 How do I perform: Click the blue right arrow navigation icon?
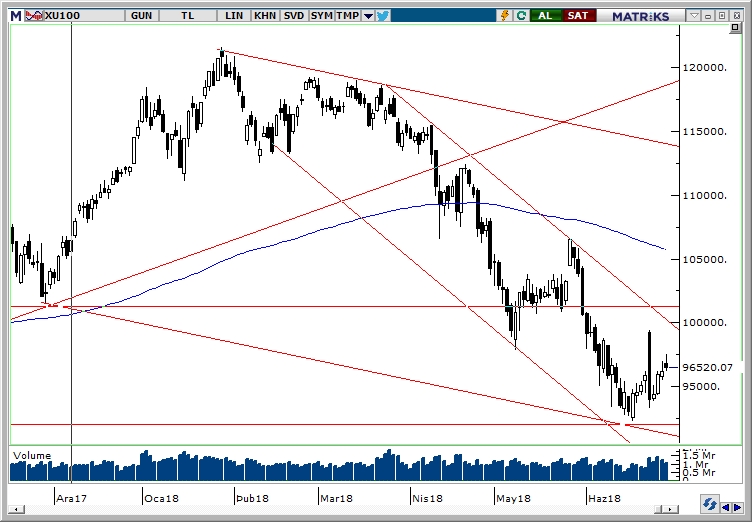pyautogui.click(x=737, y=507)
